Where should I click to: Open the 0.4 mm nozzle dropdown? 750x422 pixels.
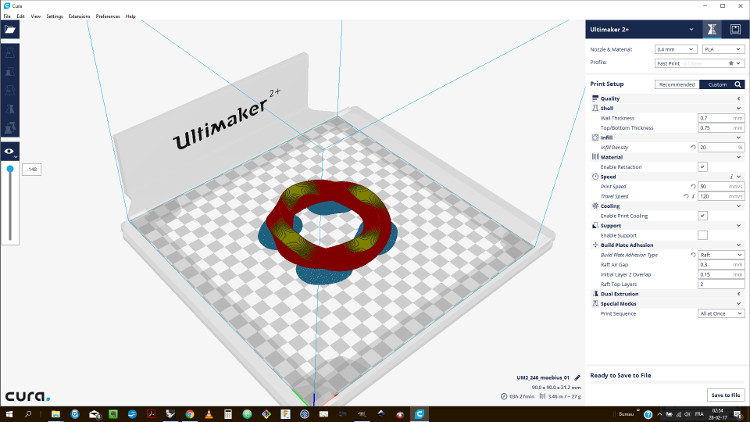coord(675,49)
